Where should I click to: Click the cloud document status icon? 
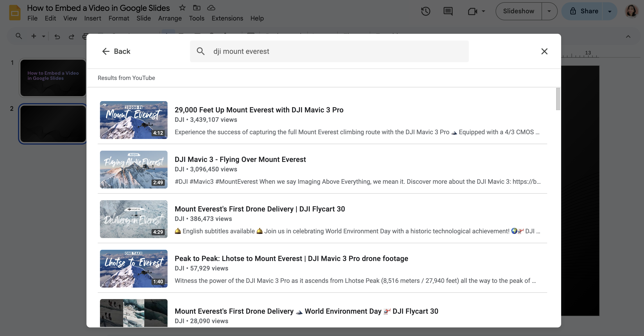pyautogui.click(x=211, y=8)
